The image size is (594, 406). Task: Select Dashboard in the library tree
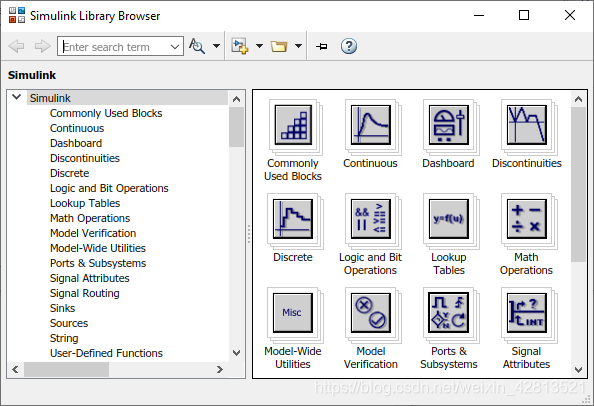pos(76,143)
